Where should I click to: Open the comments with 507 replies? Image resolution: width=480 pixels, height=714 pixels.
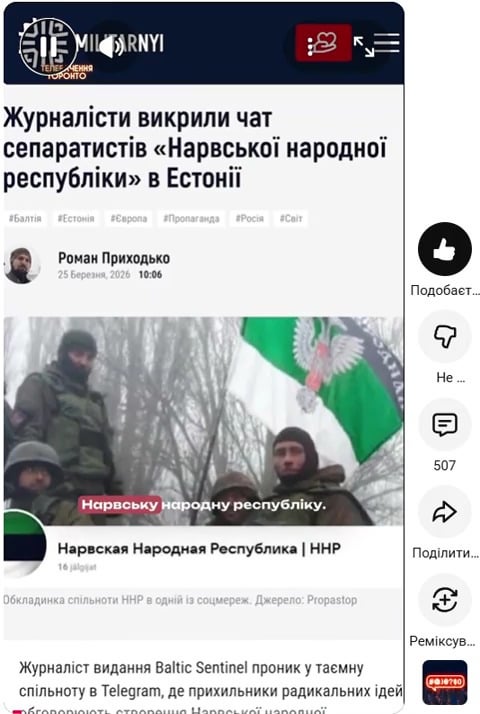point(444,424)
